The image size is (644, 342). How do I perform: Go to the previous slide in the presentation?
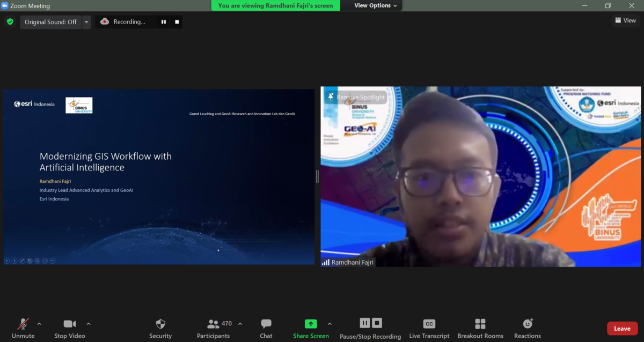pyautogui.click(x=7, y=261)
